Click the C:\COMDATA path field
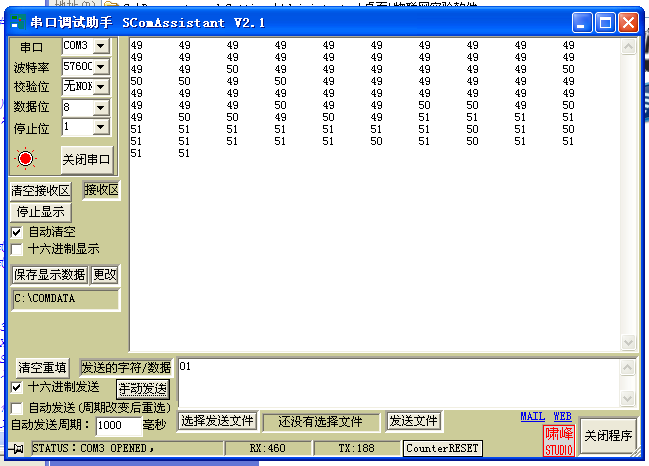 point(65,299)
